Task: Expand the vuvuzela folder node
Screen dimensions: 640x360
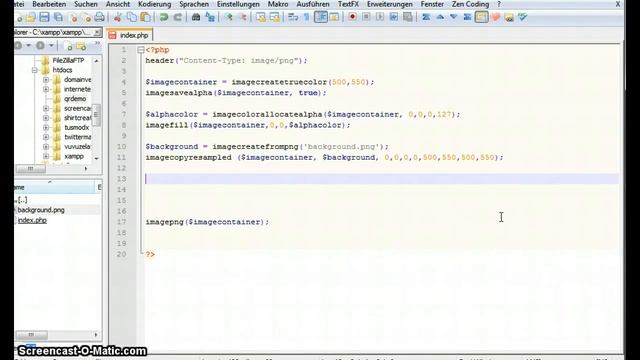Action: pos(46,147)
